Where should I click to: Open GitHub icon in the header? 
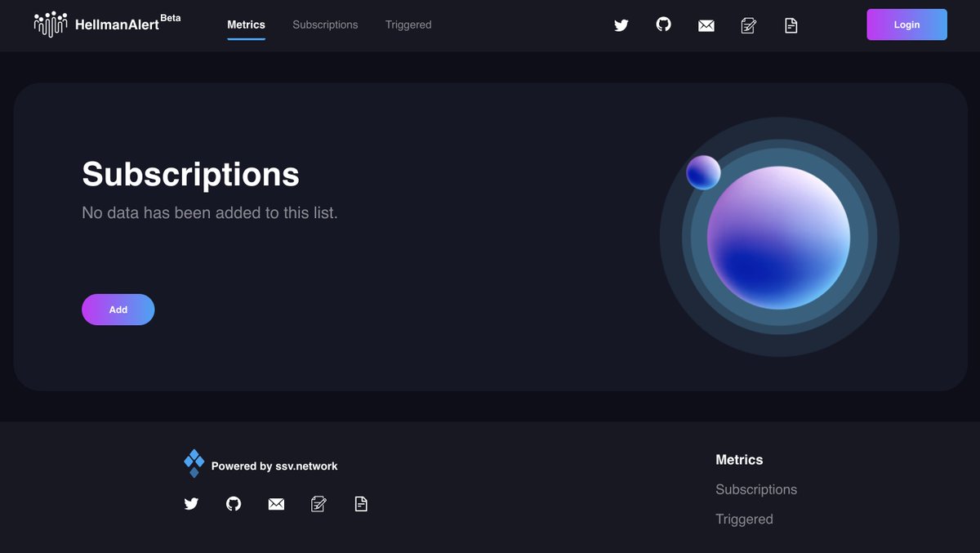pos(664,25)
